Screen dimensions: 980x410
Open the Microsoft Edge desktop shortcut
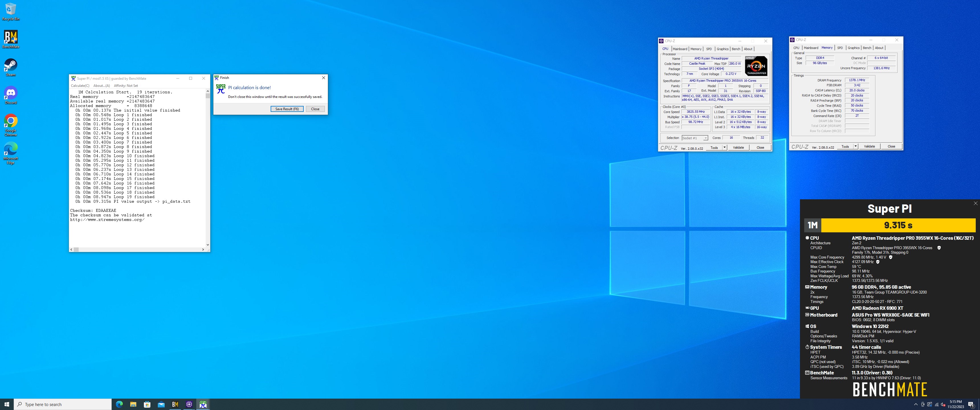pos(11,153)
